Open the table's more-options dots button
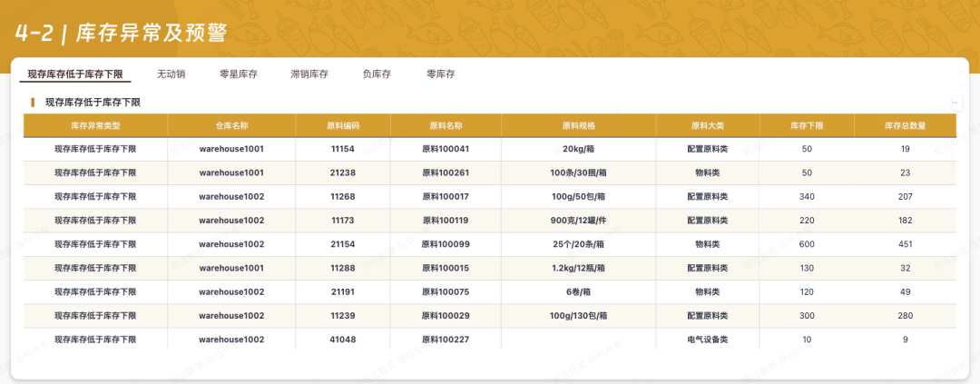 tap(955, 103)
